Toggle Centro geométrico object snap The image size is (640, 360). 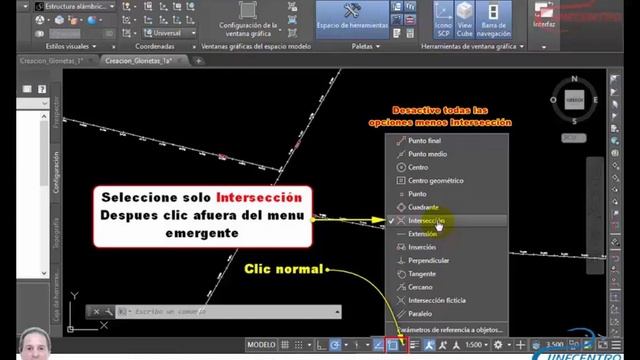pos(447,180)
